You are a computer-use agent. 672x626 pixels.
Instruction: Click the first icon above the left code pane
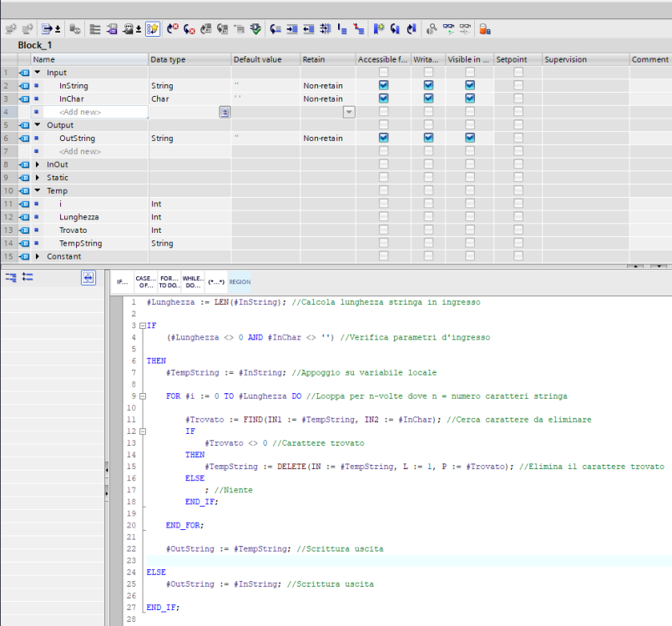click(x=11, y=277)
